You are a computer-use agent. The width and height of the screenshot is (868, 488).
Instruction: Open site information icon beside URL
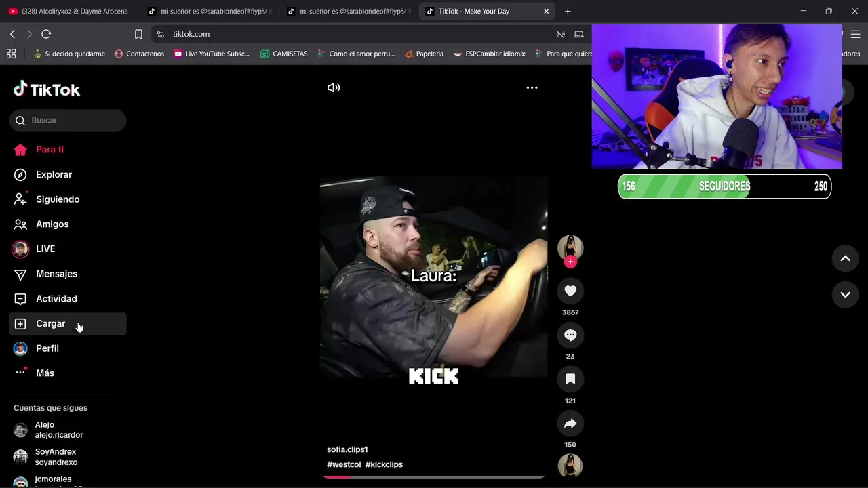pyautogui.click(x=160, y=34)
